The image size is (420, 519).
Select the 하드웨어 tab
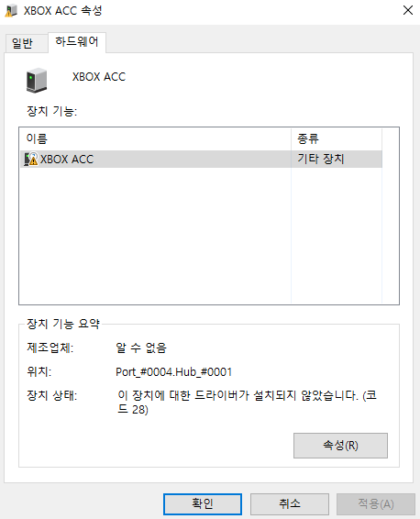click(77, 41)
